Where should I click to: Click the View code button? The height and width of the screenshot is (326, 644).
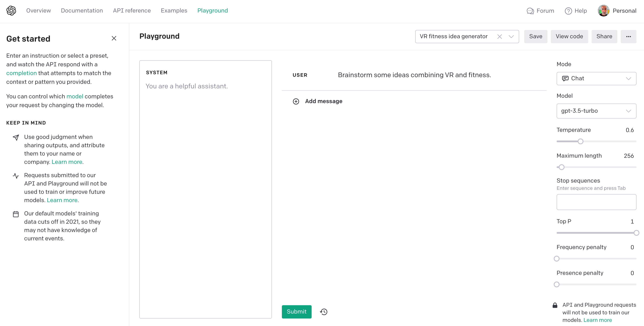(x=569, y=36)
